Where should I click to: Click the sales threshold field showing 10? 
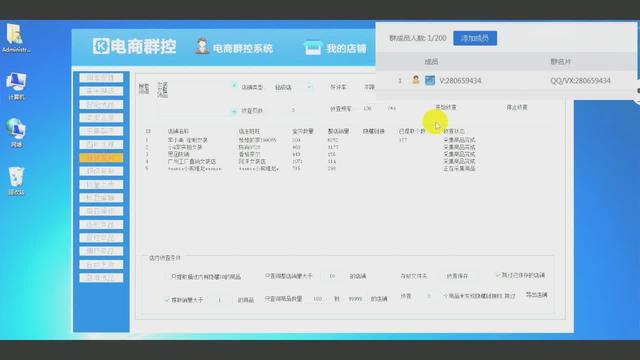point(332,276)
